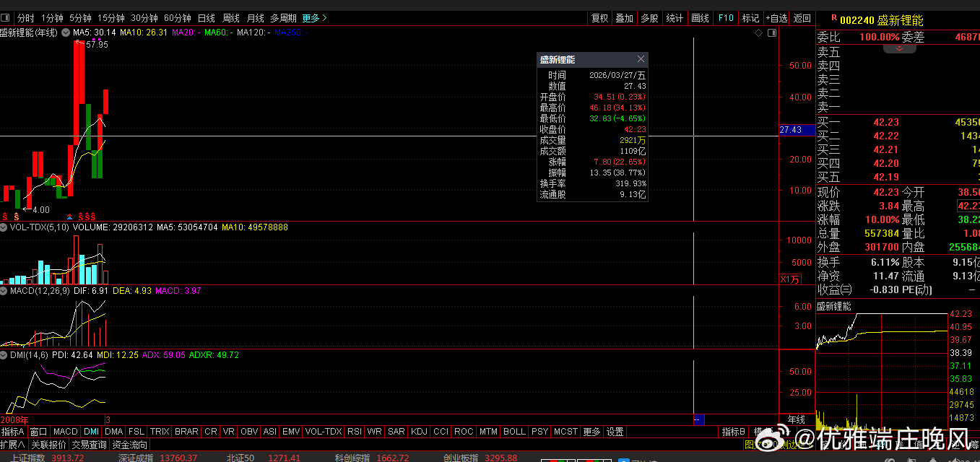Select the 指标B tab
This screenshot has height=462, width=980.
coord(734,432)
